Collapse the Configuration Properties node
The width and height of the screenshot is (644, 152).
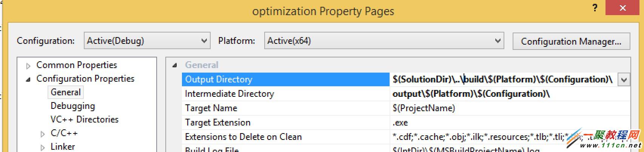click(x=28, y=79)
